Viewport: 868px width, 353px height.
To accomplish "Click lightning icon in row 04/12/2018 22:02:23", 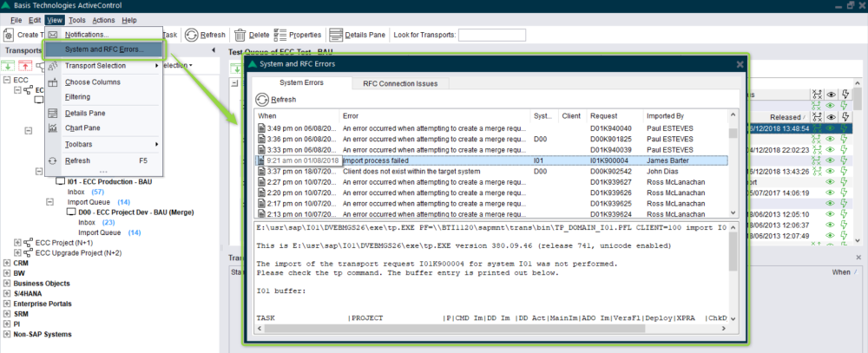I will click(845, 149).
